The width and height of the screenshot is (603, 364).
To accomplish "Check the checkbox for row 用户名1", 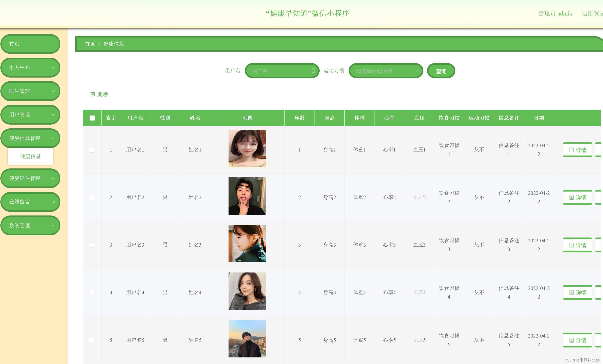I will (91, 150).
